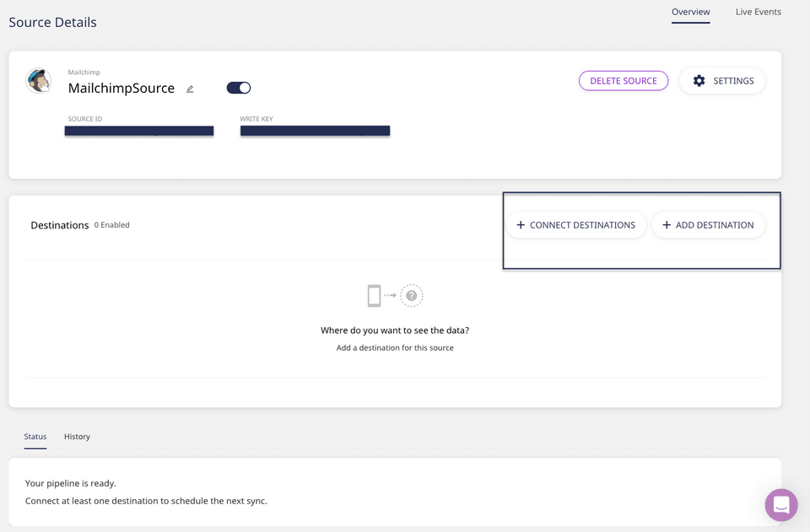Click the Mailchimp logo avatar
Image resolution: width=810 pixels, height=532 pixels.
(x=38, y=81)
